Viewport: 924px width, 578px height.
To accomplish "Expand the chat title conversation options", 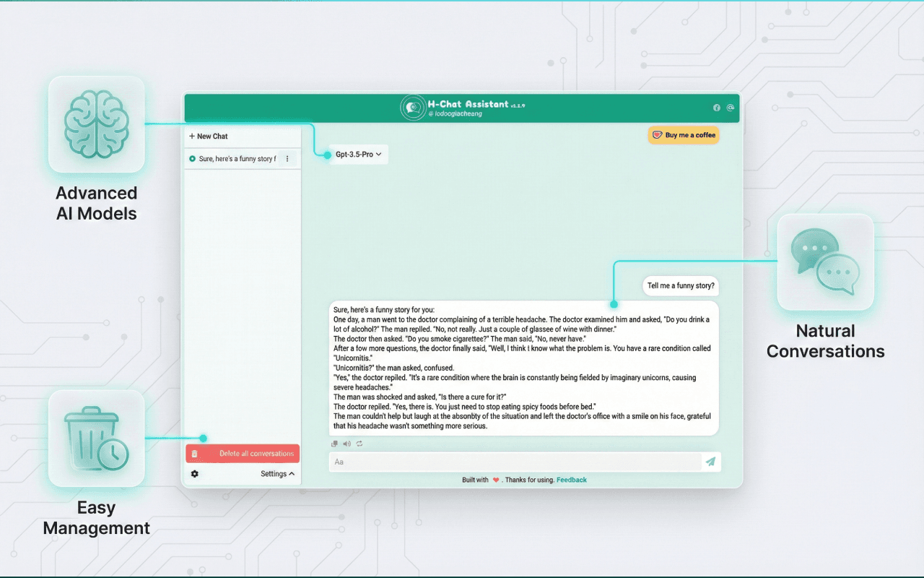I will click(x=287, y=158).
